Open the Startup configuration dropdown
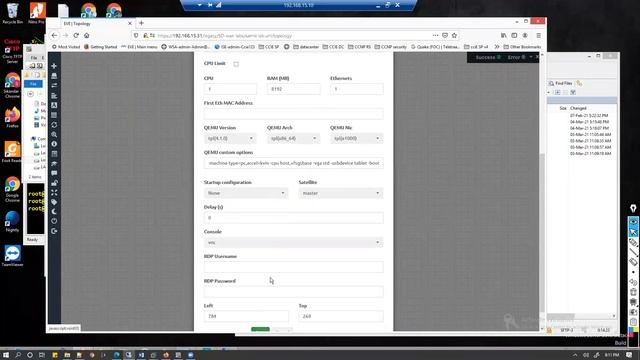 coord(246,193)
